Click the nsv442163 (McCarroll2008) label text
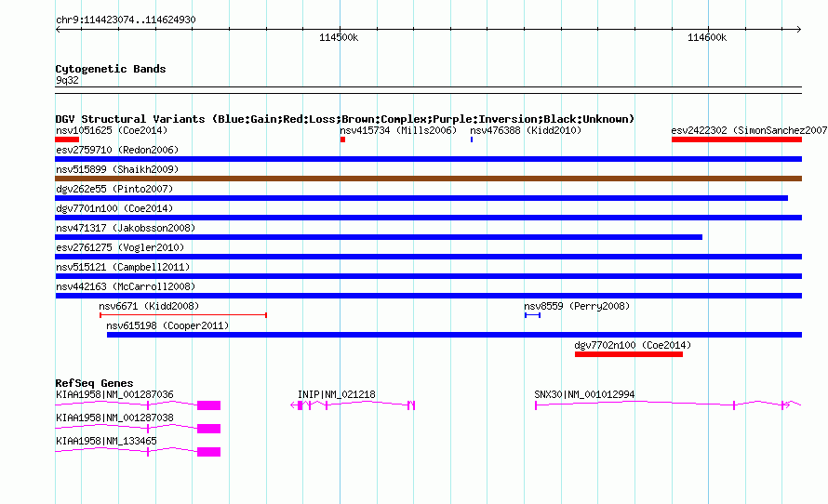Image resolution: width=828 pixels, height=504 pixels. 126,286
